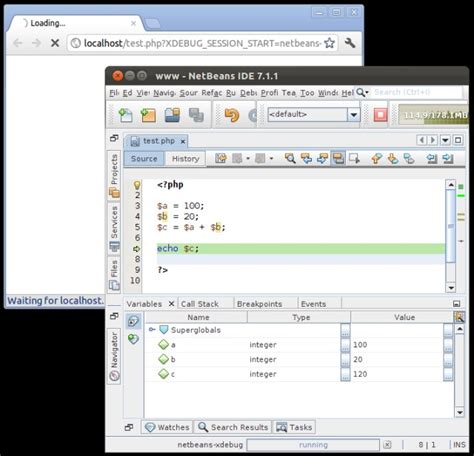
Task: Click line 7 current execution arrow in gutter
Action: click(x=137, y=249)
